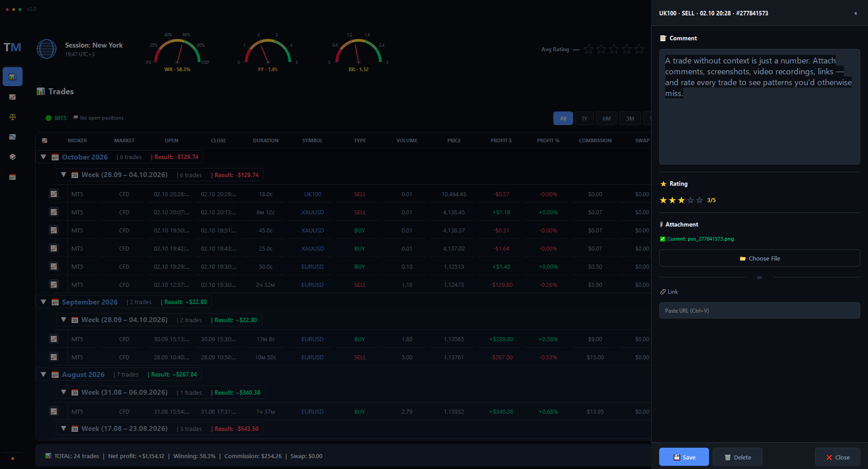868x469 pixels.
Task: Set the trade rating to four stars
Action: [691, 200]
